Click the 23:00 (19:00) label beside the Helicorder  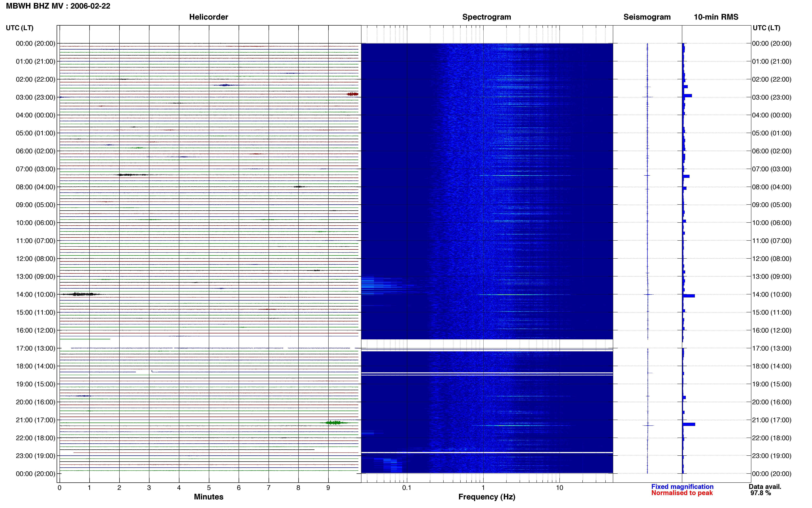[x=36, y=456]
